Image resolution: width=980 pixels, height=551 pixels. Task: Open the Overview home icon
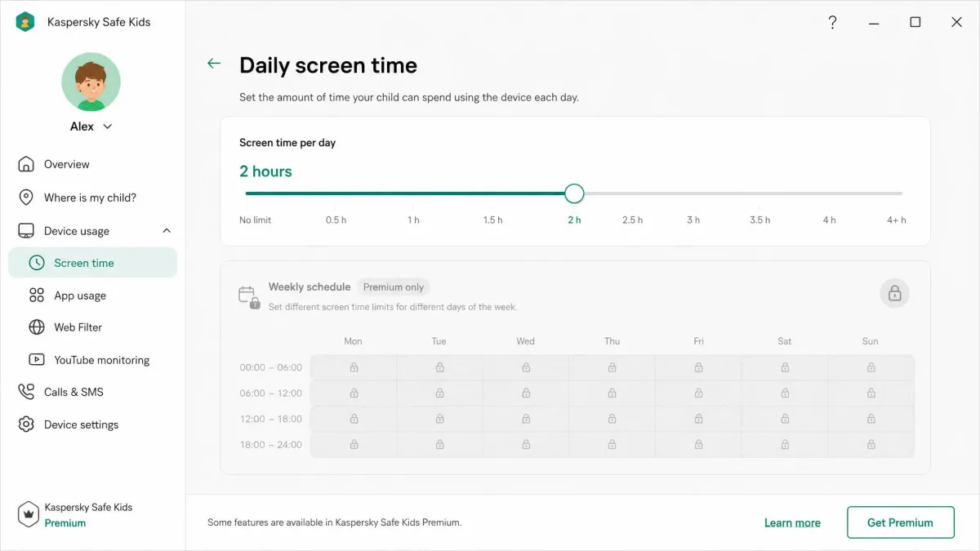tap(26, 164)
